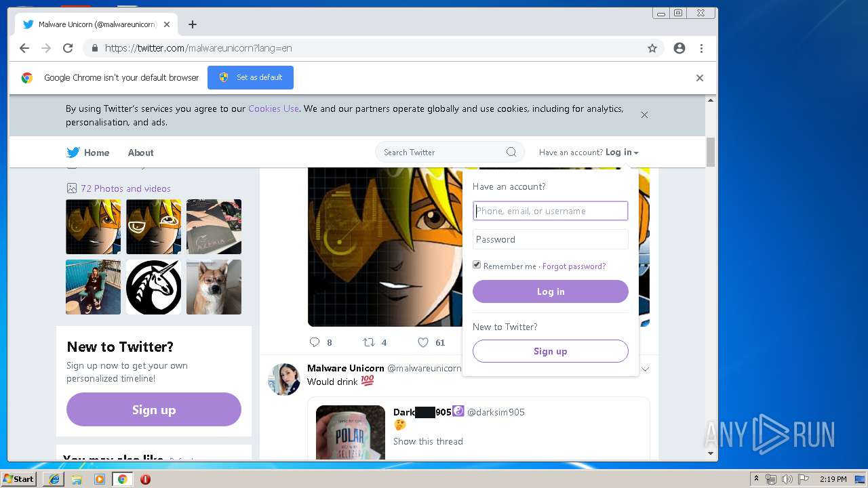Open the unicorn logo thumbnail

(x=153, y=287)
